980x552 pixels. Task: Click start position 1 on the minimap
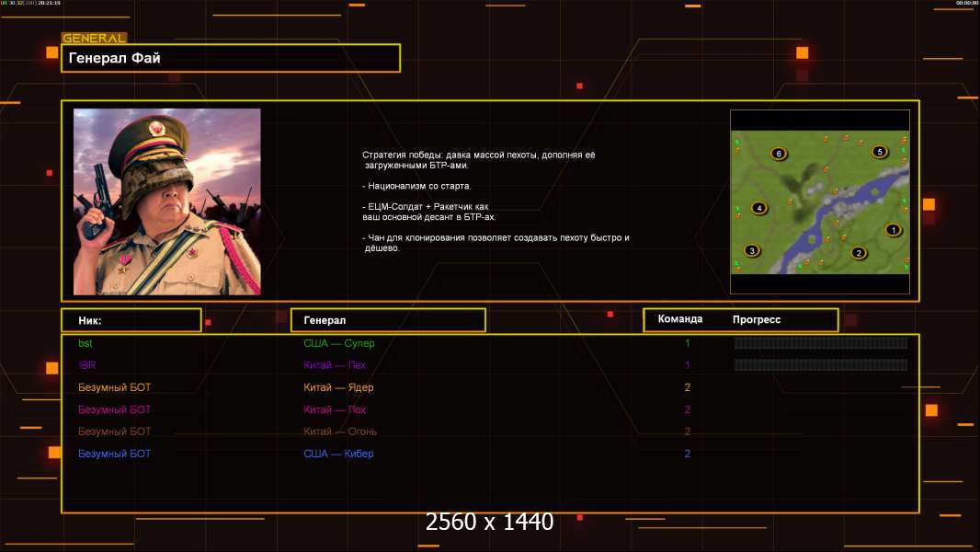(x=892, y=229)
